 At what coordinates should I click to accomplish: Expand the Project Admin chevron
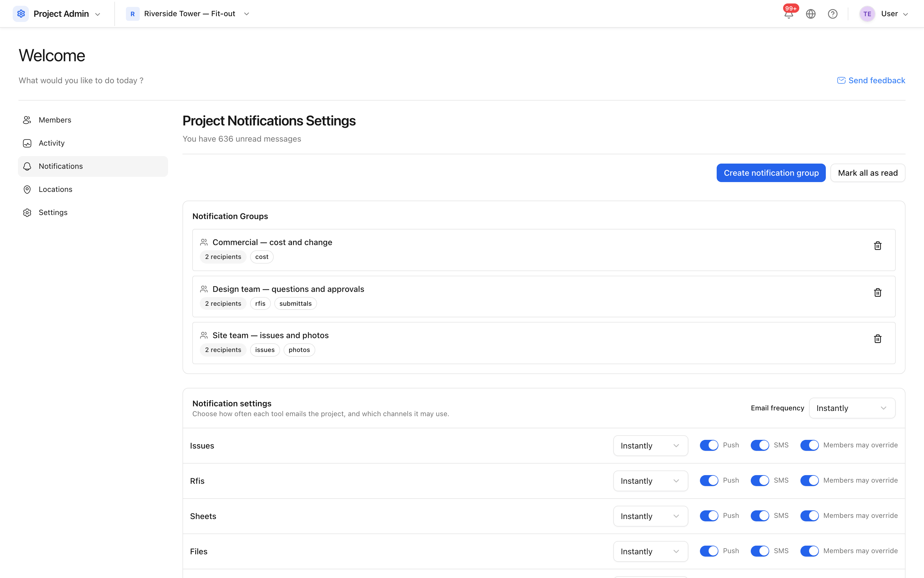(x=98, y=14)
